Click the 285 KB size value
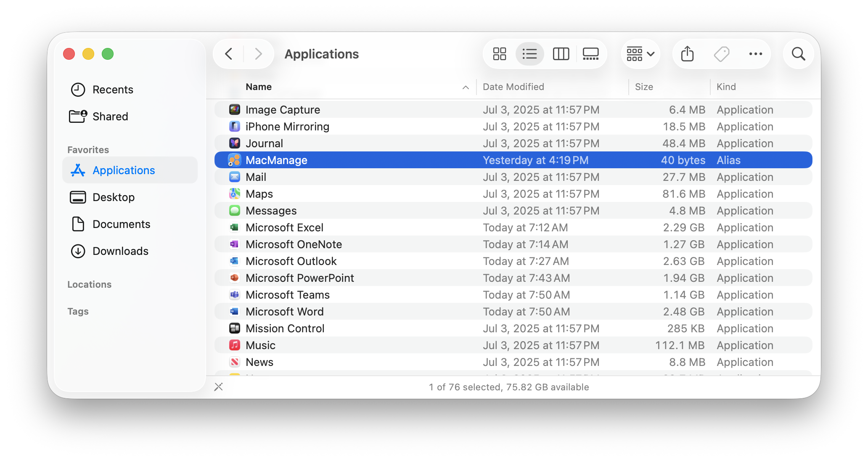Screen dimensions: 868x461 tap(686, 329)
